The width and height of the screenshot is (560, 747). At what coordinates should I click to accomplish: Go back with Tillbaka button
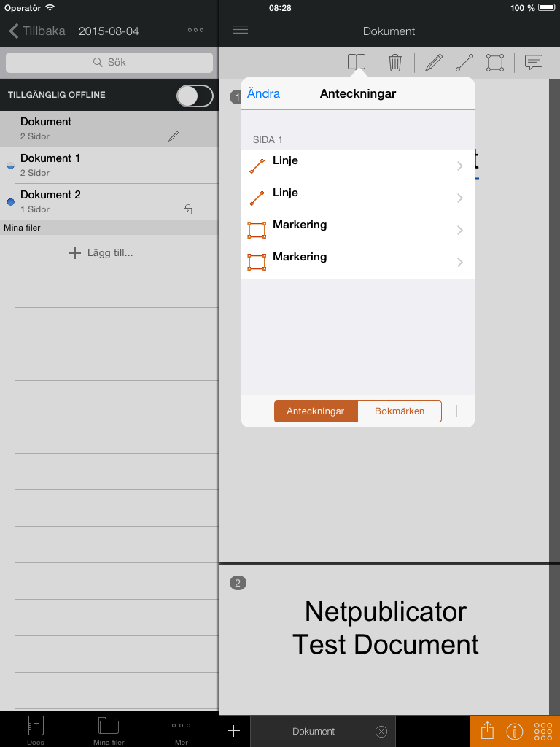click(37, 31)
